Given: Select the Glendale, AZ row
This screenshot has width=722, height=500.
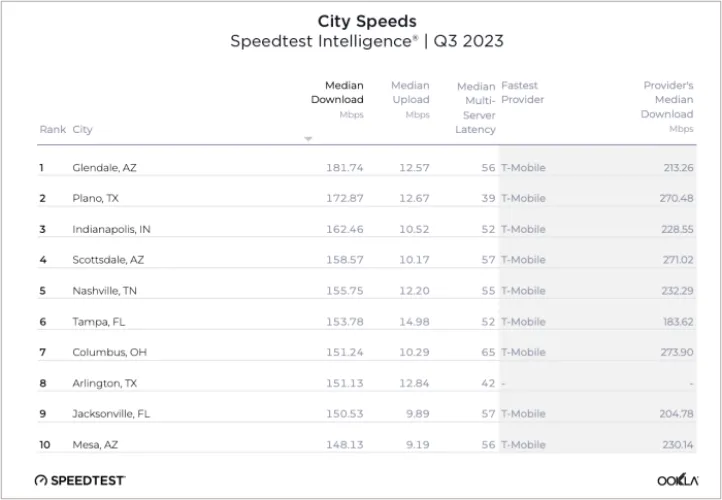Looking at the screenshot, I should (x=104, y=167).
